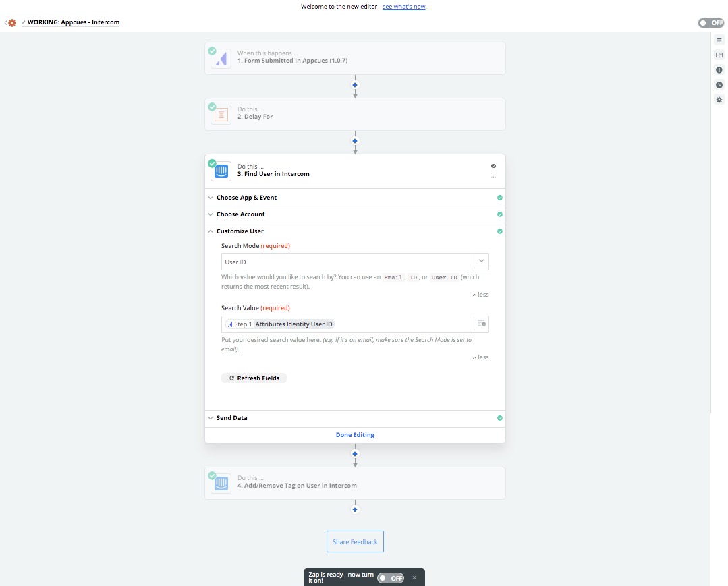The width and height of the screenshot is (728, 586).
Task: Open the Search Mode dropdown arrow
Action: click(482, 261)
